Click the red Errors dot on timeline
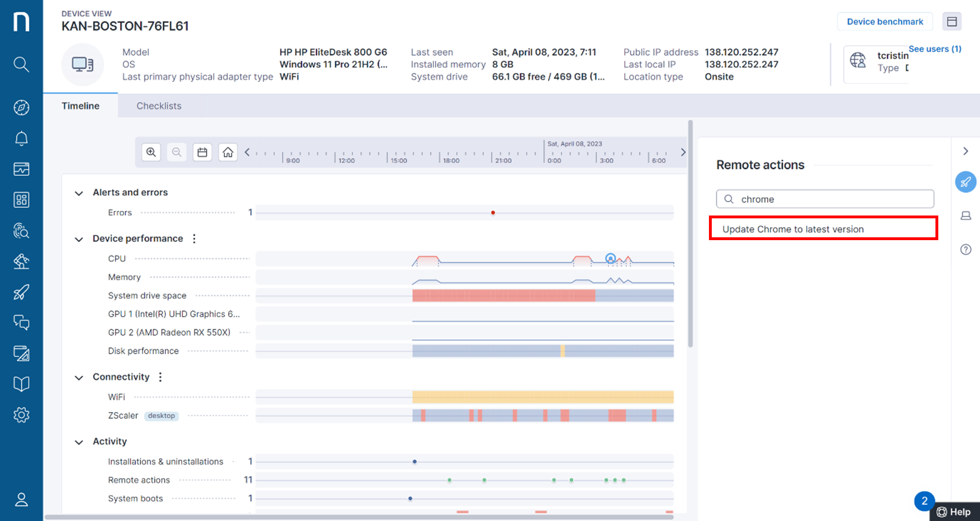The image size is (980, 521). [x=493, y=213]
